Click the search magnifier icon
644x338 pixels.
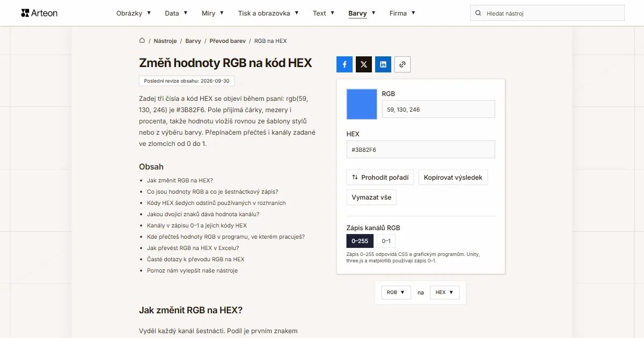pyautogui.click(x=478, y=13)
